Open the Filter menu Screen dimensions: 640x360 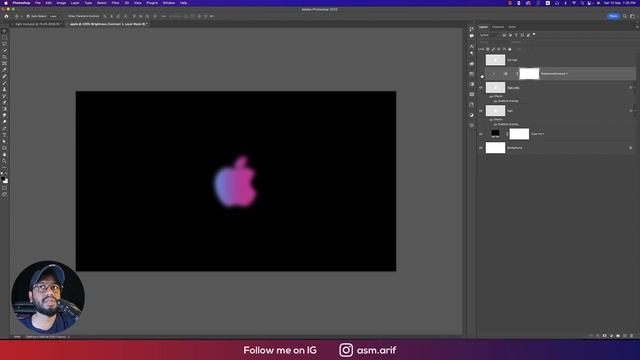pyautogui.click(x=116, y=3)
